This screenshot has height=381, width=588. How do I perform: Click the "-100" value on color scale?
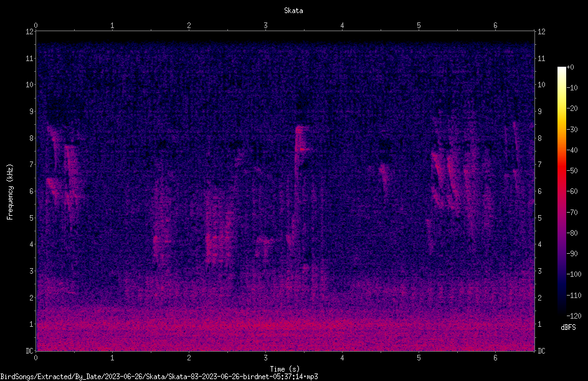tap(574, 274)
